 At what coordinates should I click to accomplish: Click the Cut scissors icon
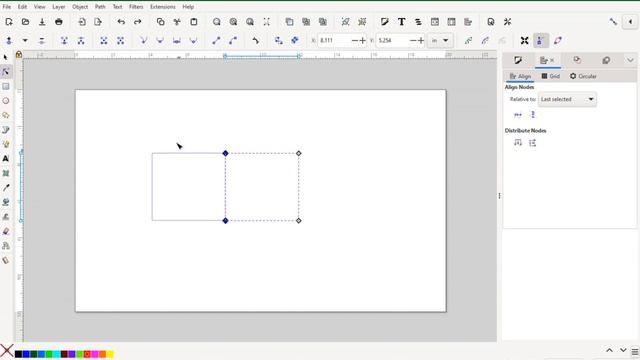[x=177, y=22]
